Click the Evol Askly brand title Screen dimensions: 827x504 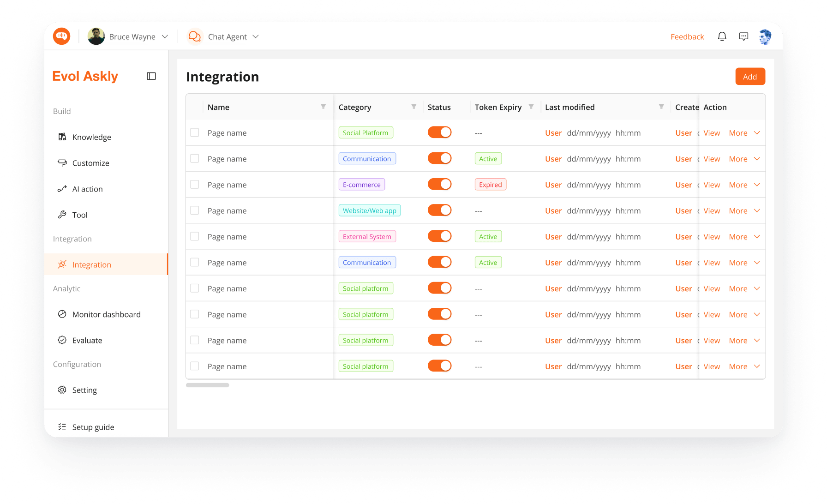[x=85, y=76]
